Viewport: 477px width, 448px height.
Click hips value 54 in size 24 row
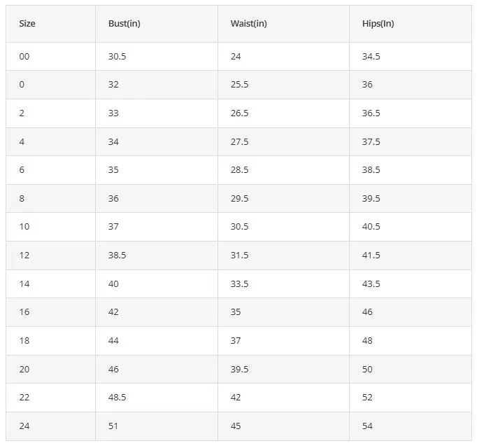point(367,426)
